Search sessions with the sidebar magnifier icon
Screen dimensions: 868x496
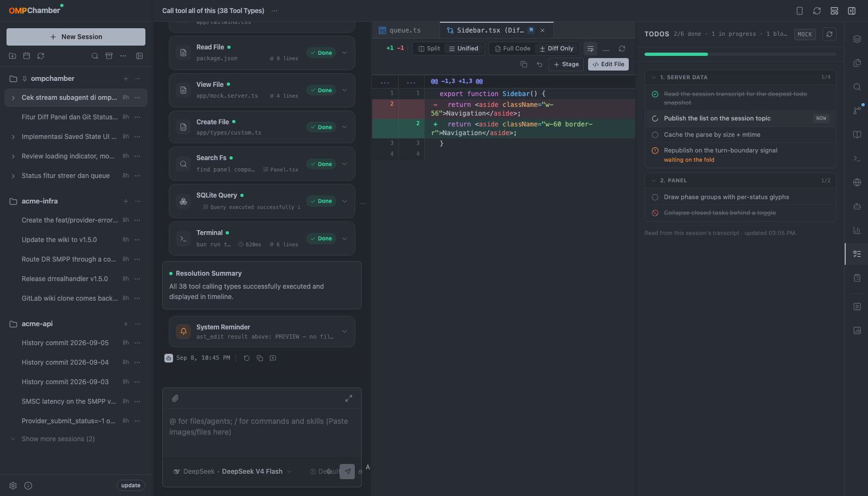[x=95, y=56]
